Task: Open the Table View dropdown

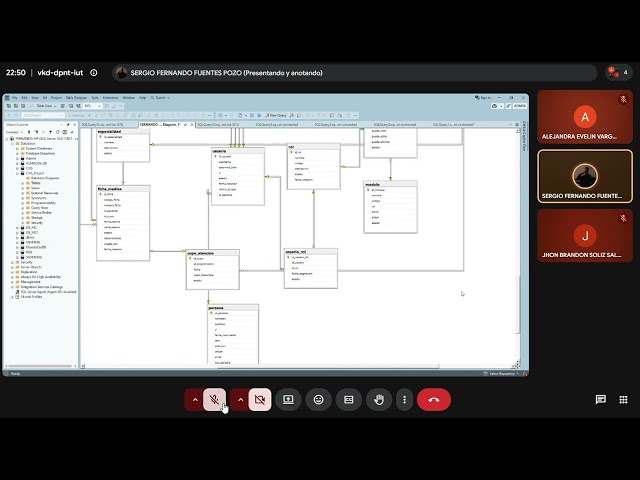Action: (x=46, y=106)
